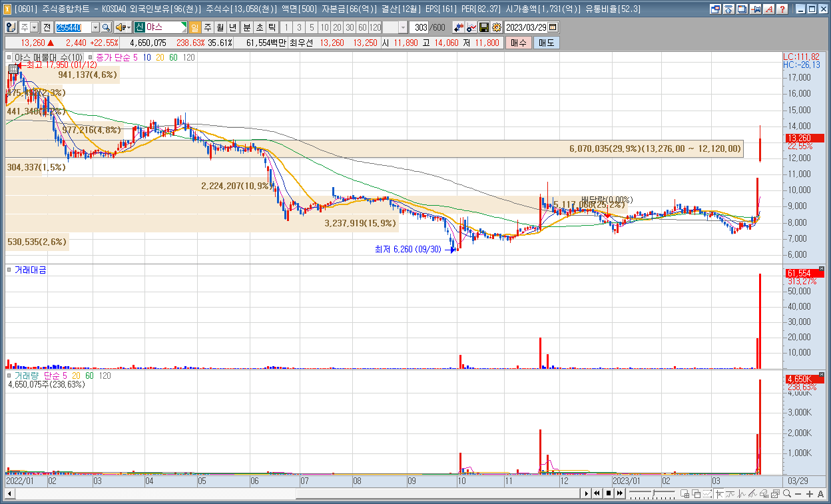
Task: Click the move-to-top arrow icon in the title bar
Action: [728, 9]
